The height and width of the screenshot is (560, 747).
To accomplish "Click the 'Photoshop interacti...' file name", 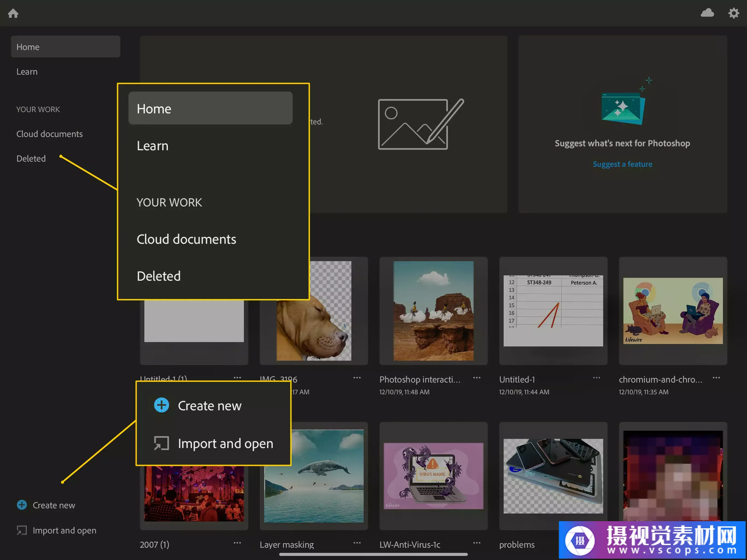I will point(420,379).
